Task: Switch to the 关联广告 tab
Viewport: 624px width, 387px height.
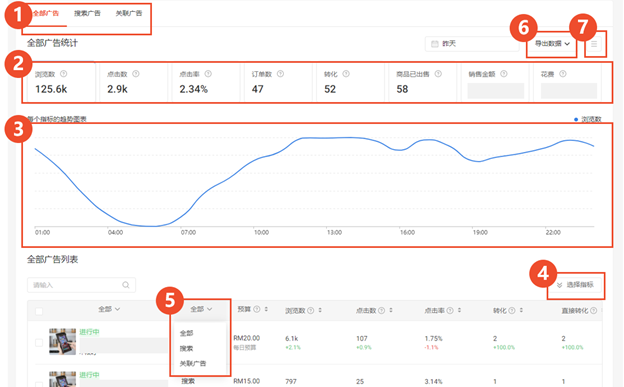Action: pyautogui.click(x=129, y=13)
